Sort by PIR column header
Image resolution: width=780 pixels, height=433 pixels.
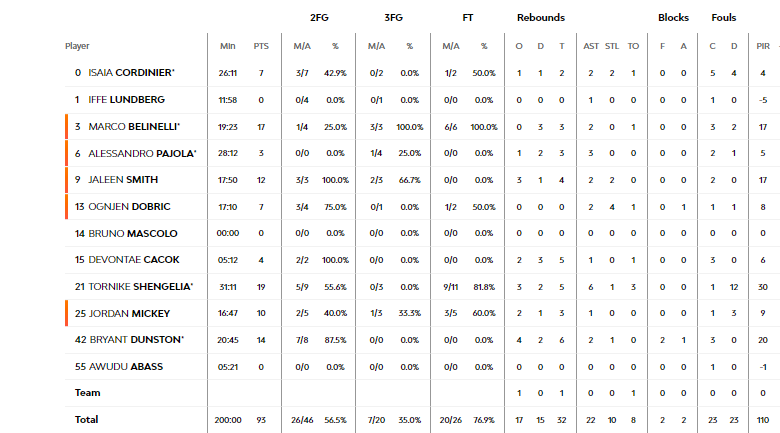pyautogui.click(x=763, y=46)
